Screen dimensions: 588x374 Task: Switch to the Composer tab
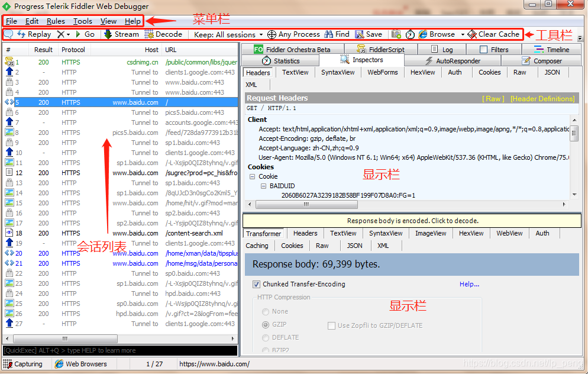[541, 61]
